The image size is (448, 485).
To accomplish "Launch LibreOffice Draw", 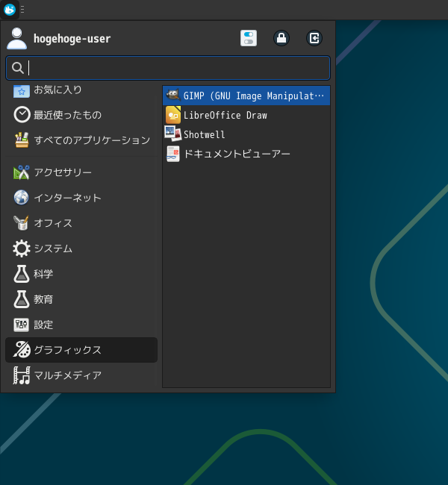I will (x=225, y=116).
